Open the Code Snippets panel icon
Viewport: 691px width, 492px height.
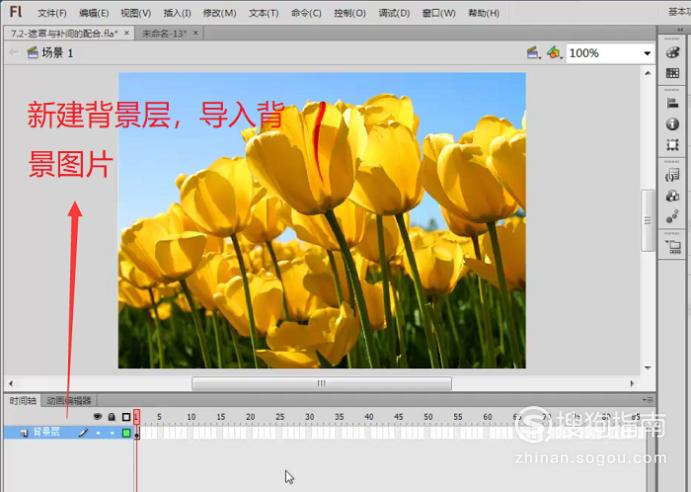pos(672,175)
